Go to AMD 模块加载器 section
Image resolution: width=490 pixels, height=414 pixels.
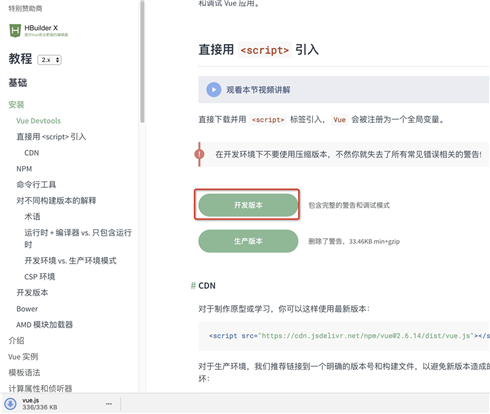(44, 325)
